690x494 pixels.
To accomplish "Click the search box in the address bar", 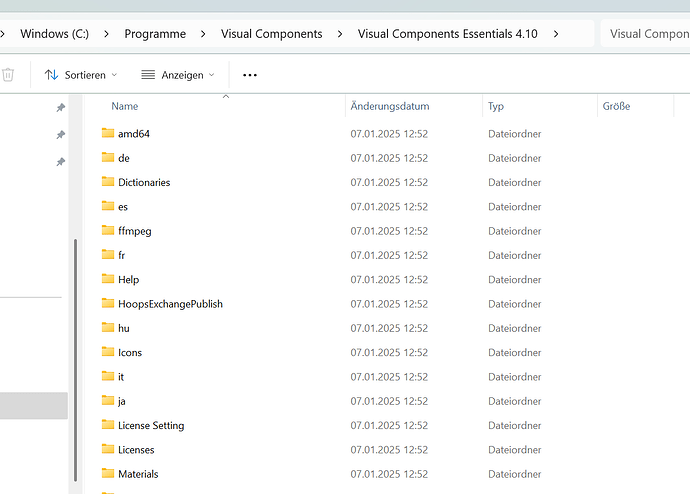I will (645, 34).
